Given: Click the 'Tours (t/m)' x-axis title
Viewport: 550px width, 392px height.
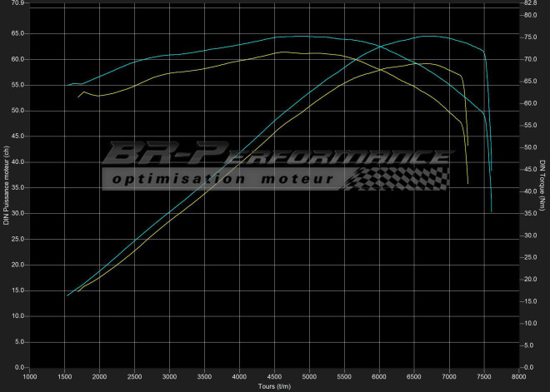Looking at the screenshot, I should coord(273,386).
